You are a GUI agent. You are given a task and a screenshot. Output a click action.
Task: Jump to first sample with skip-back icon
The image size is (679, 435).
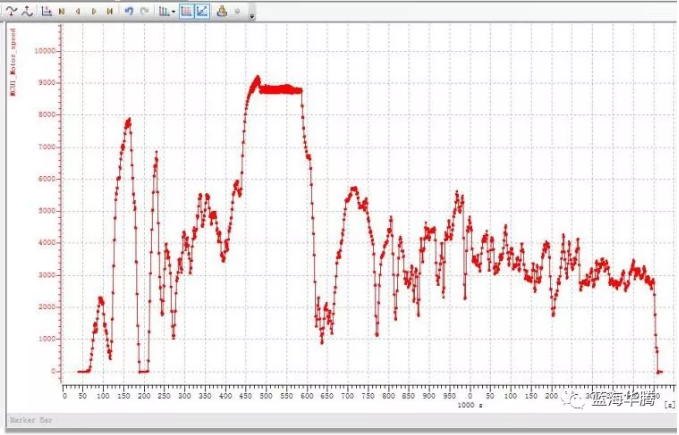coord(62,11)
